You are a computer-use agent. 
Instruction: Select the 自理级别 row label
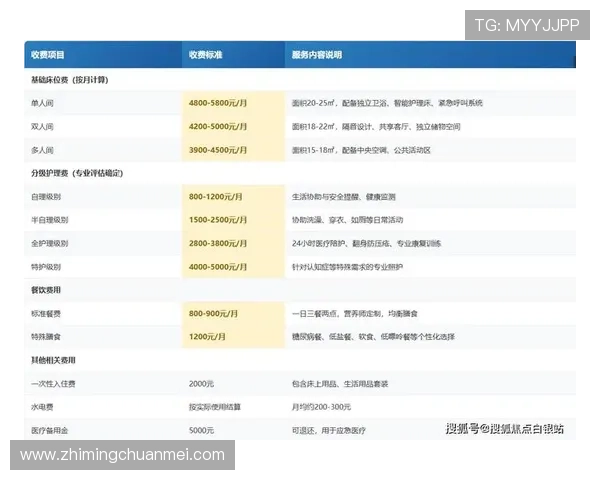46,197
